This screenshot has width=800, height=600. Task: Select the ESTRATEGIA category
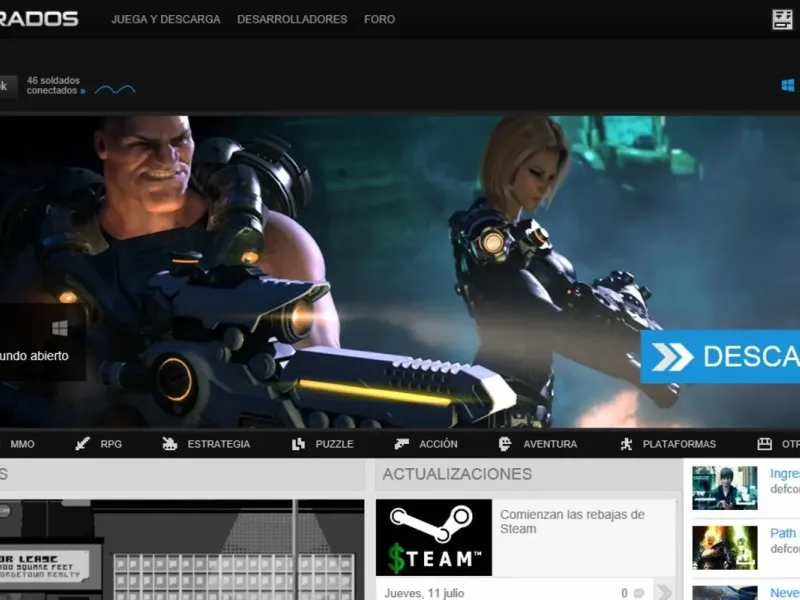218,444
